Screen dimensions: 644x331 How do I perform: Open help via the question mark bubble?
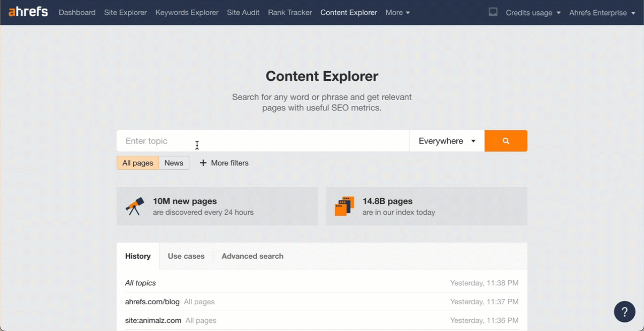pyautogui.click(x=624, y=311)
